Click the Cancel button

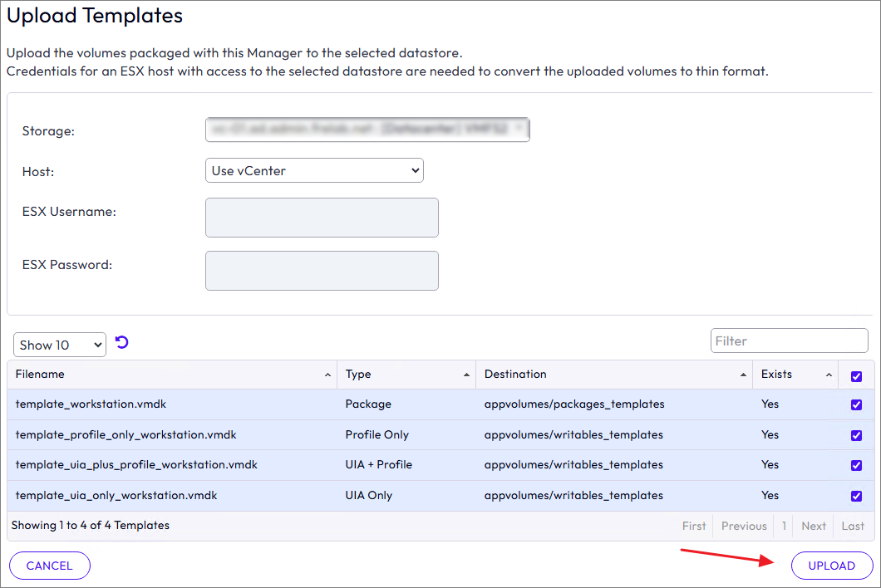[50, 566]
